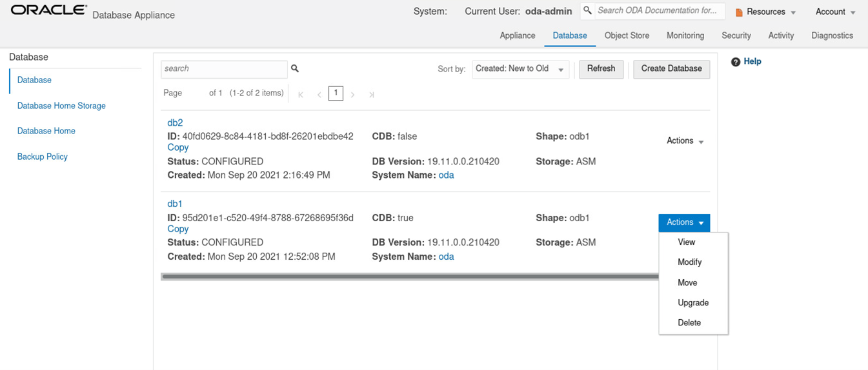Open the Object Store tab
This screenshot has width=868, height=370.
[627, 35]
